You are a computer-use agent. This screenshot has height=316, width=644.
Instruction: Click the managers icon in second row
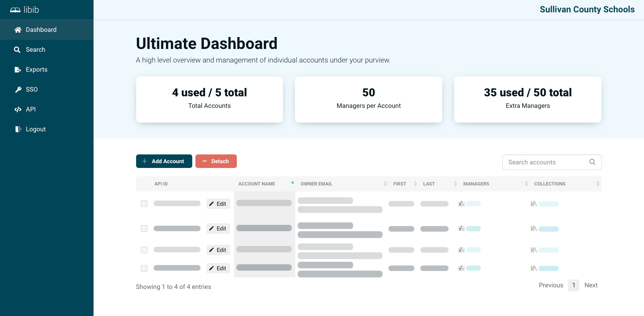tap(461, 228)
